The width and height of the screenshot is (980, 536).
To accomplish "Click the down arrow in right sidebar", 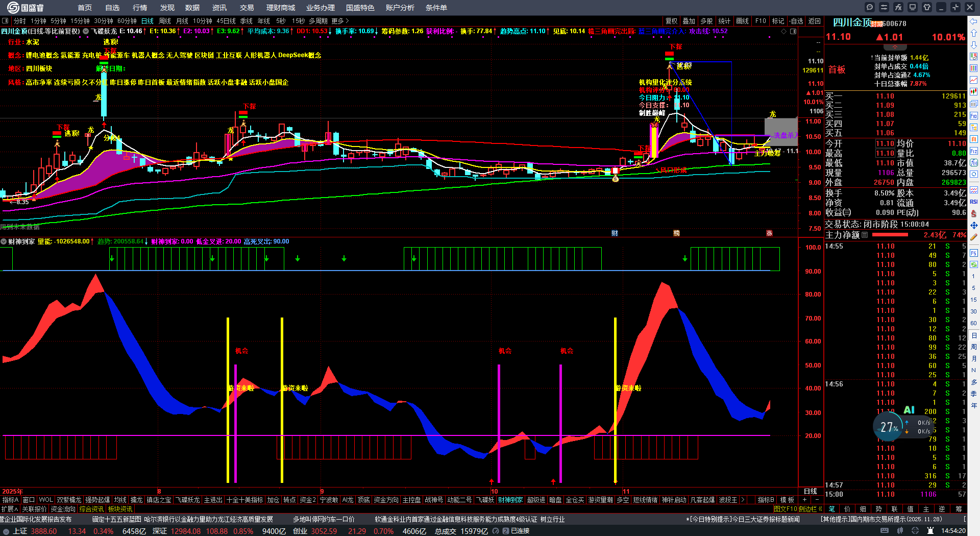I will (974, 45).
